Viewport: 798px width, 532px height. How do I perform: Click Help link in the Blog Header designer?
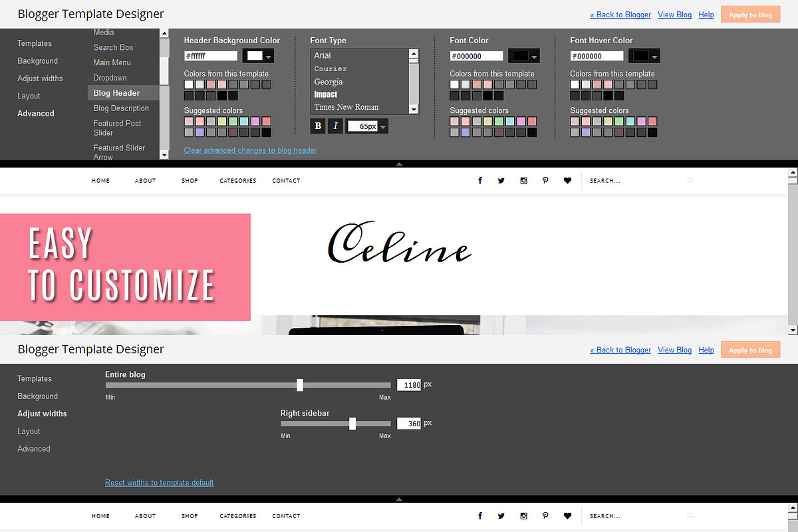(706, 15)
